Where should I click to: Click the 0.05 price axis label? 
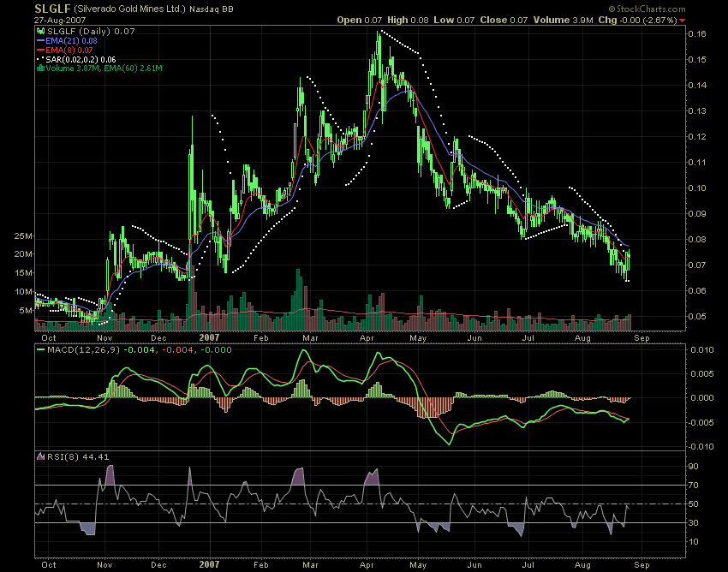[697, 317]
